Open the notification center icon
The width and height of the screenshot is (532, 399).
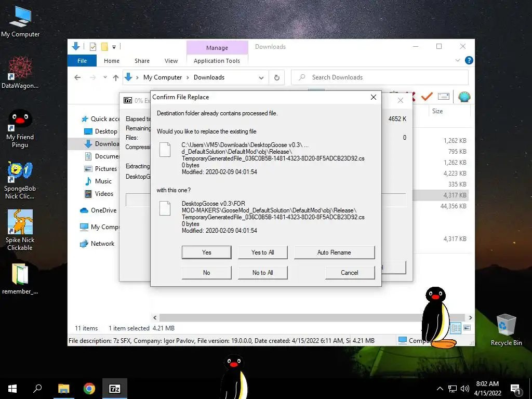(516, 389)
